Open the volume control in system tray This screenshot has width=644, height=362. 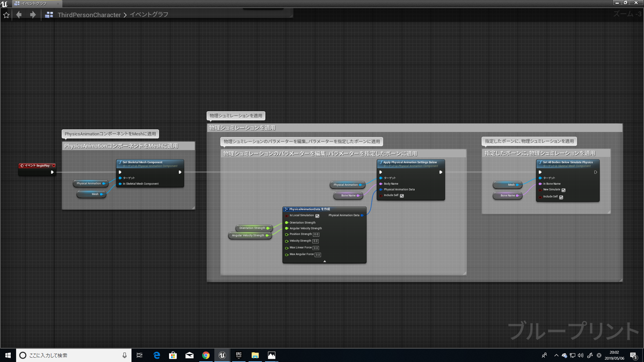(x=580, y=355)
